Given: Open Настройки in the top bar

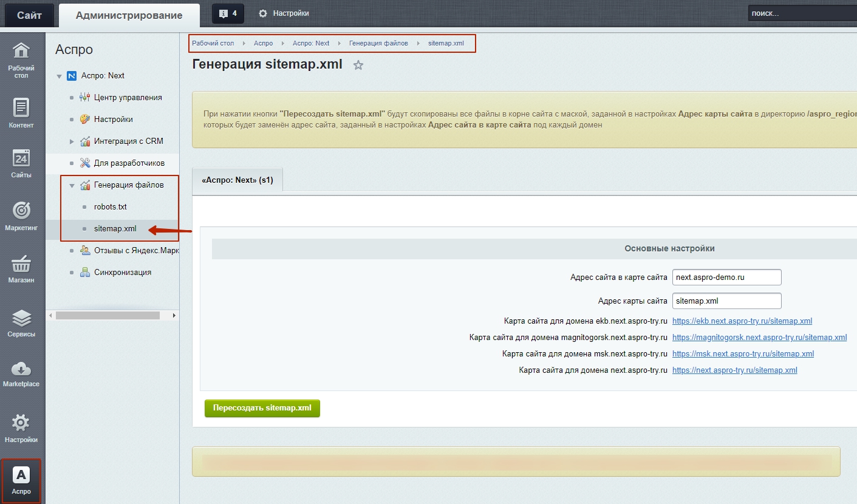Looking at the screenshot, I should pos(290,13).
